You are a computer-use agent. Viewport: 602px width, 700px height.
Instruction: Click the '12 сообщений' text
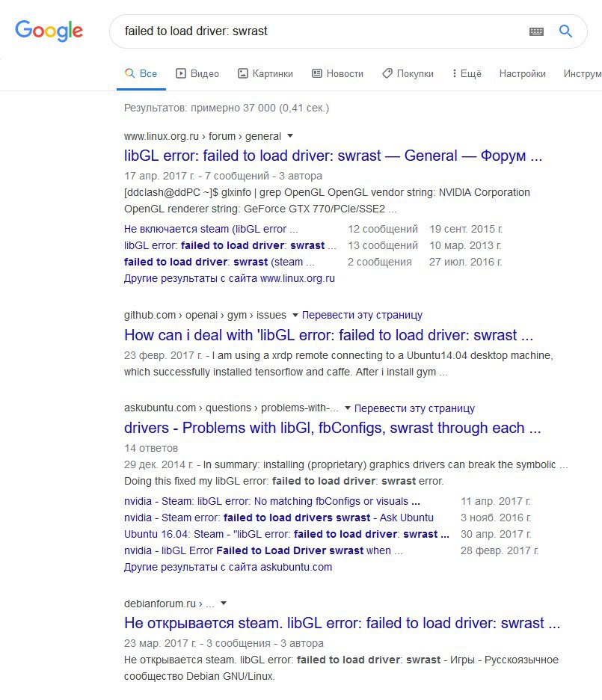[x=383, y=229]
